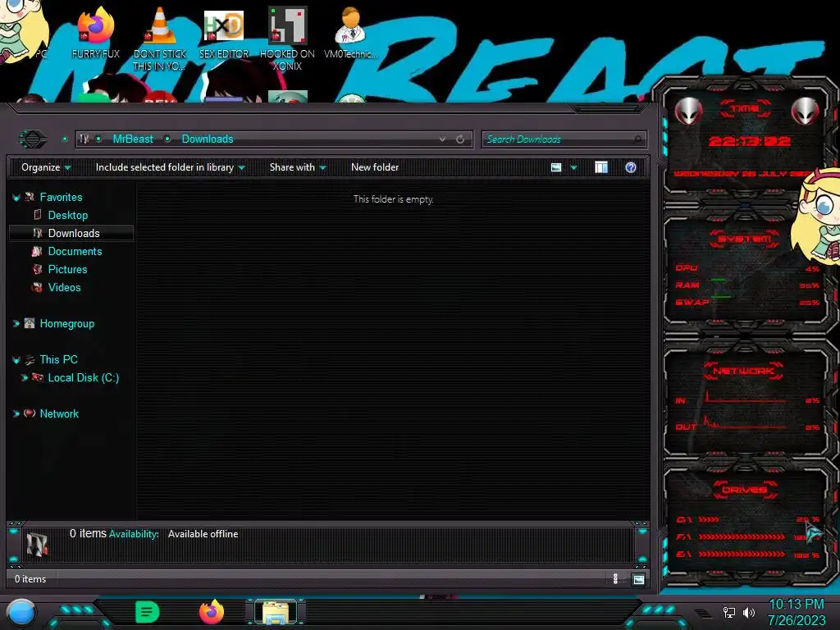Open Firefox from the taskbar
The image size is (840, 630).
coord(212,612)
